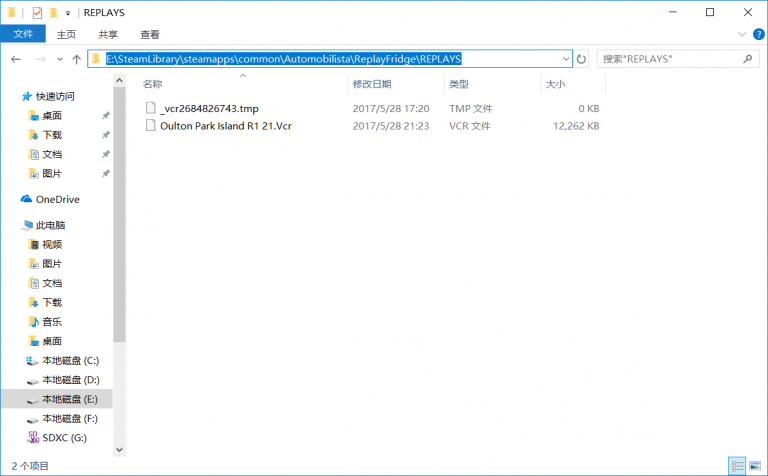Sort by 名称 column header

click(152, 84)
